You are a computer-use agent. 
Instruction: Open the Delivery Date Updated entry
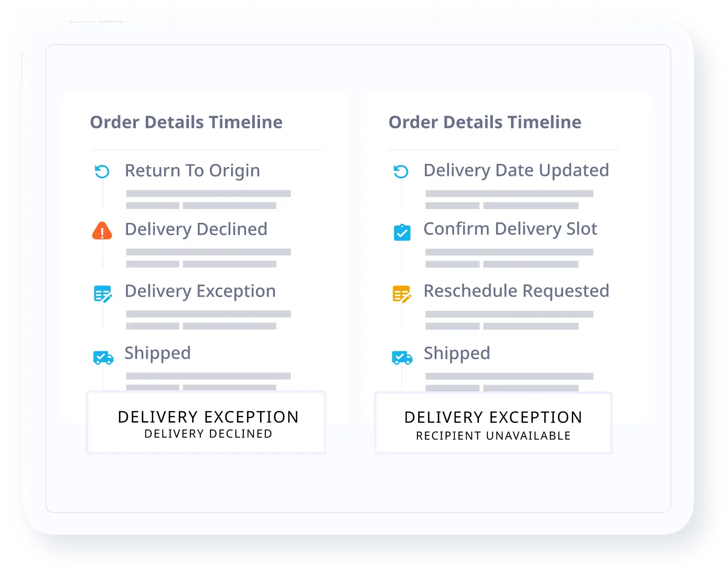tap(516, 170)
